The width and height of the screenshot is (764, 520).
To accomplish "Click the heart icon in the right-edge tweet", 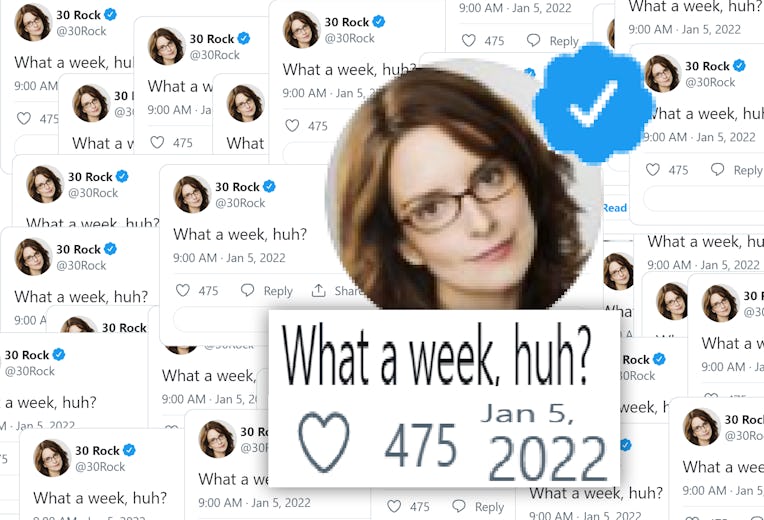I will pos(652,170).
